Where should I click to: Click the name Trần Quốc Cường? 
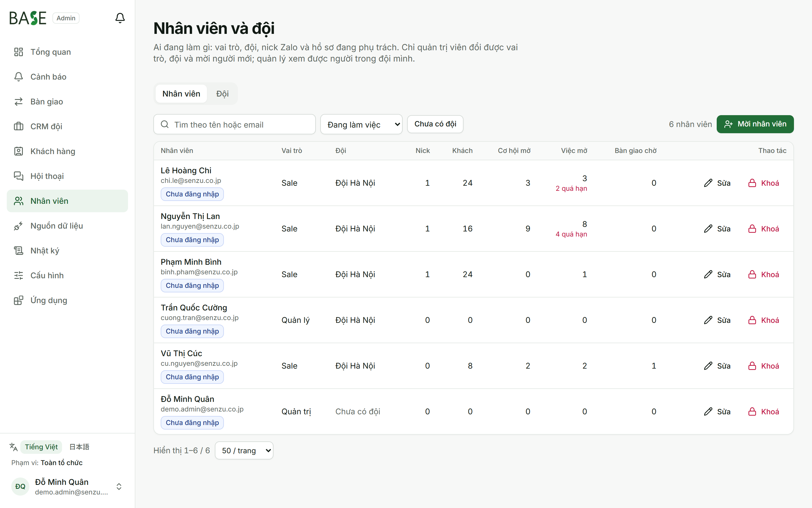(x=194, y=307)
